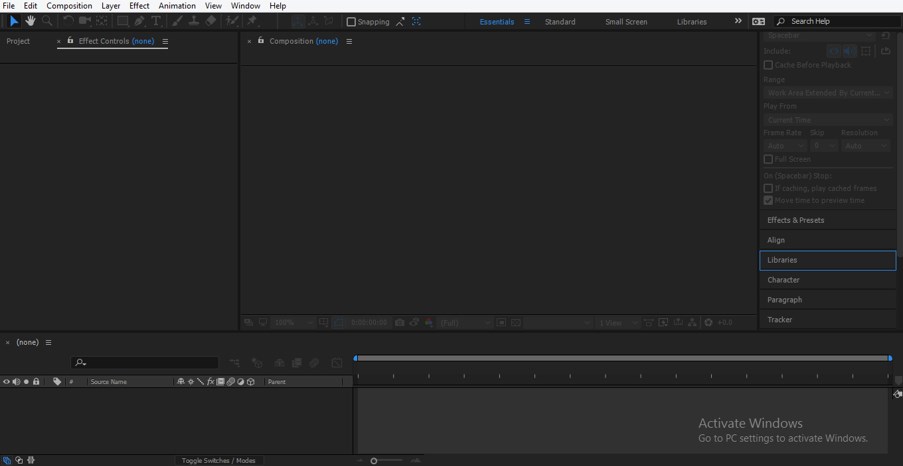The height and width of the screenshot is (466, 903).
Task: Click the dashed-square snapping option icon
Action: (416, 21)
